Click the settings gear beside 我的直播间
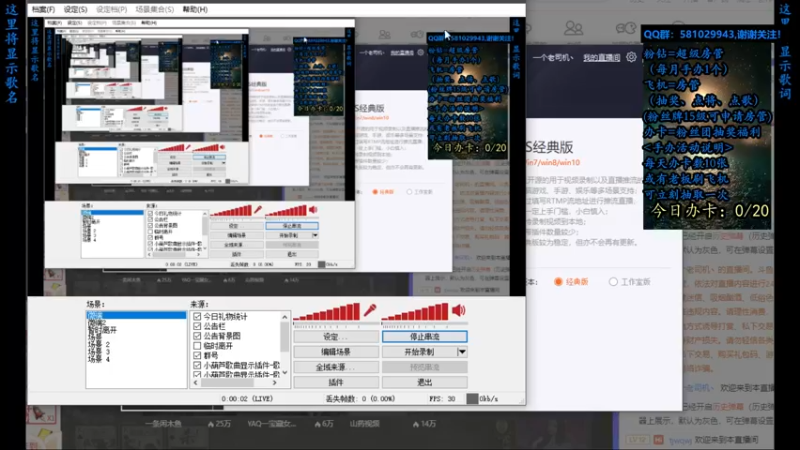The width and height of the screenshot is (800, 450). pyautogui.click(x=631, y=57)
